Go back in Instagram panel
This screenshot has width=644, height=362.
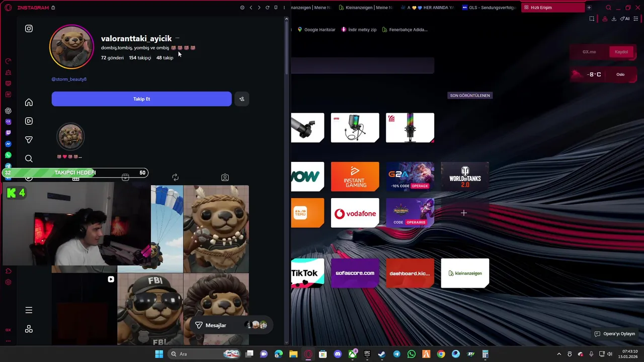tap(251, 8)
